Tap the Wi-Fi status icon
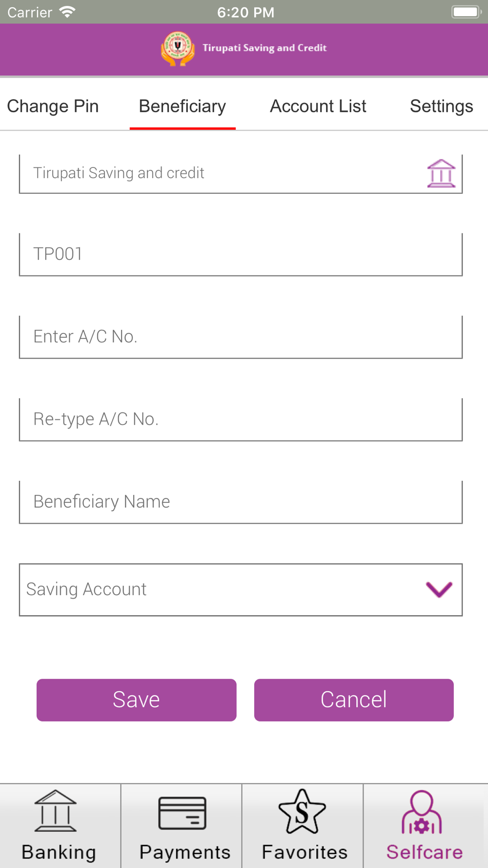 (67, 12)
